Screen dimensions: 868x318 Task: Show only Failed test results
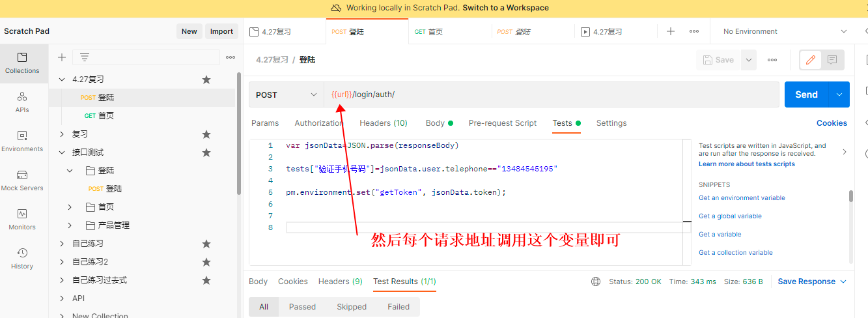click(399, 307)
